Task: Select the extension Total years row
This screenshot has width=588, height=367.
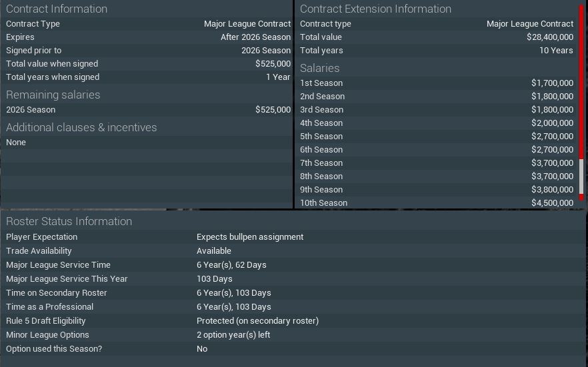Action: 436,51
